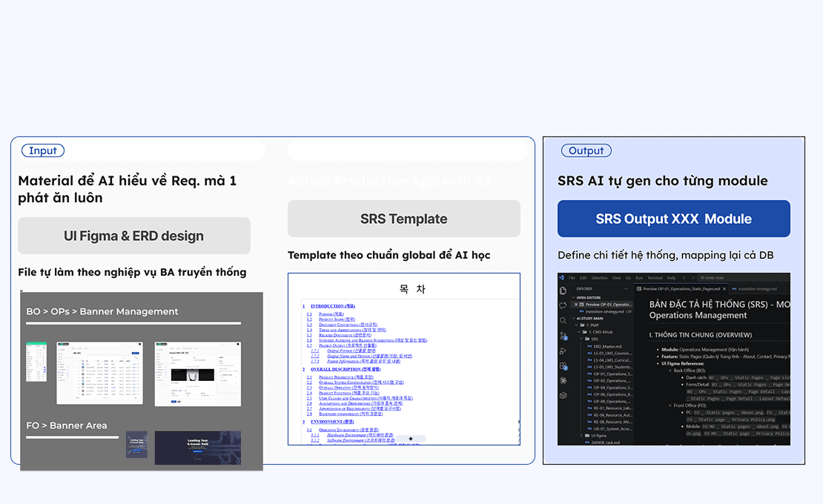823x504 pixels.
Task: Open UR-01_System_Acce file in explorer
Action: point(609,428)
